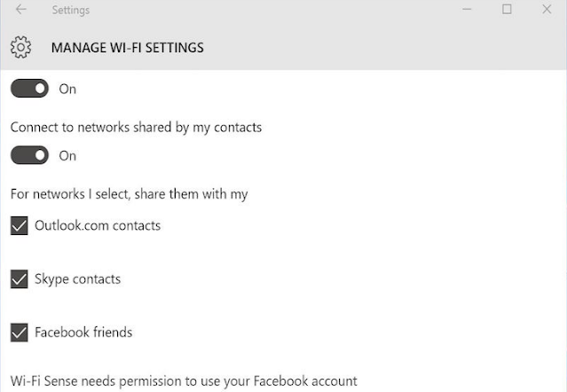Click 'For networks I select, share them' text
Image resolution: width=567 pixels, height=392 pixels.
[x=129, y=193]
